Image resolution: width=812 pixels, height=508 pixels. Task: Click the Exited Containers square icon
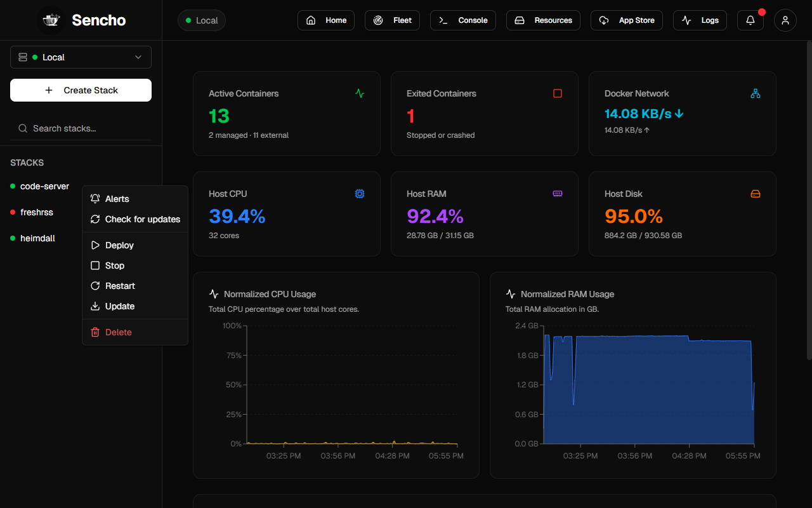coord(558,93)
